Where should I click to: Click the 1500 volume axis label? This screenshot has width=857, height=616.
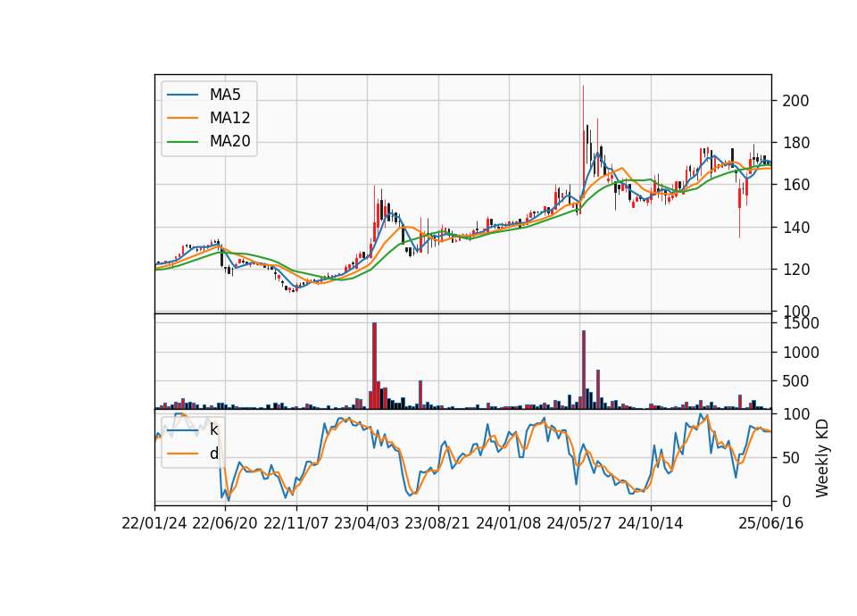801,323
